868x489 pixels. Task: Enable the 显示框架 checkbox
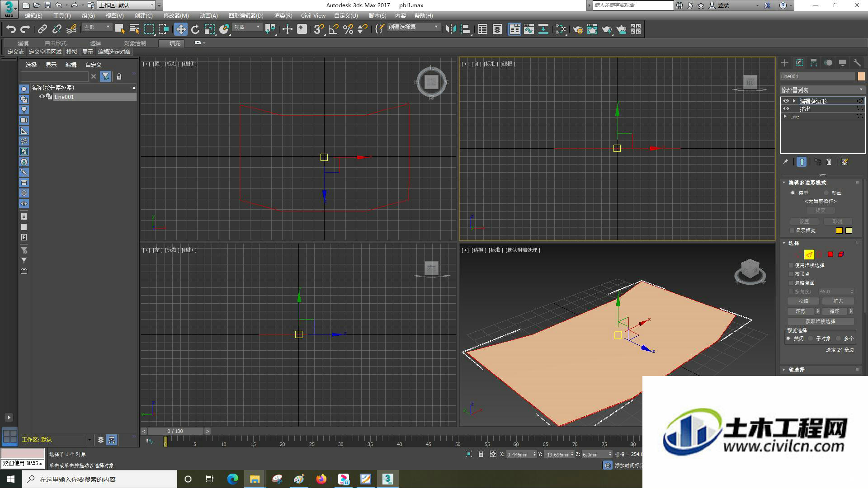click(x=792, y=230)
